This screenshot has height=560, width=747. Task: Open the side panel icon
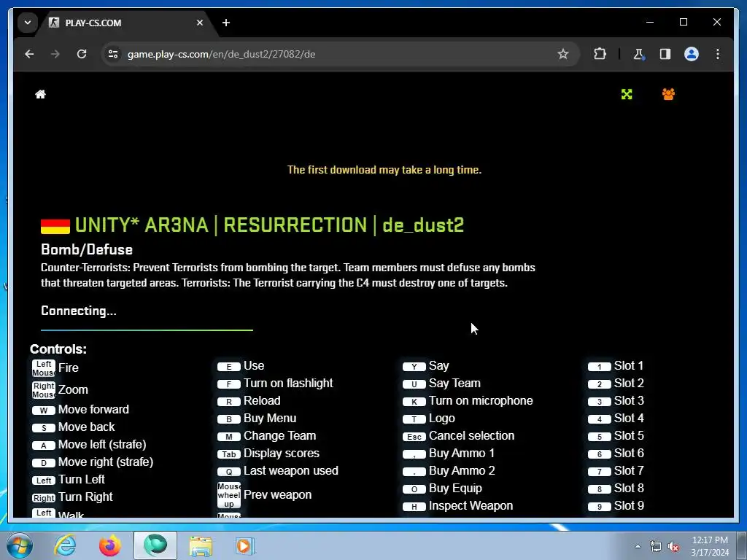click(665, 54)
